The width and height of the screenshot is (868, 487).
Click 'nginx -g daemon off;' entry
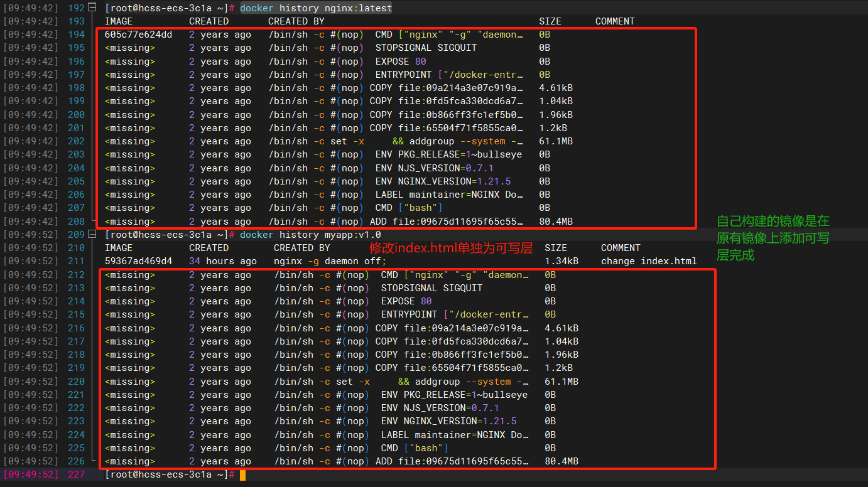coord(330,261)
